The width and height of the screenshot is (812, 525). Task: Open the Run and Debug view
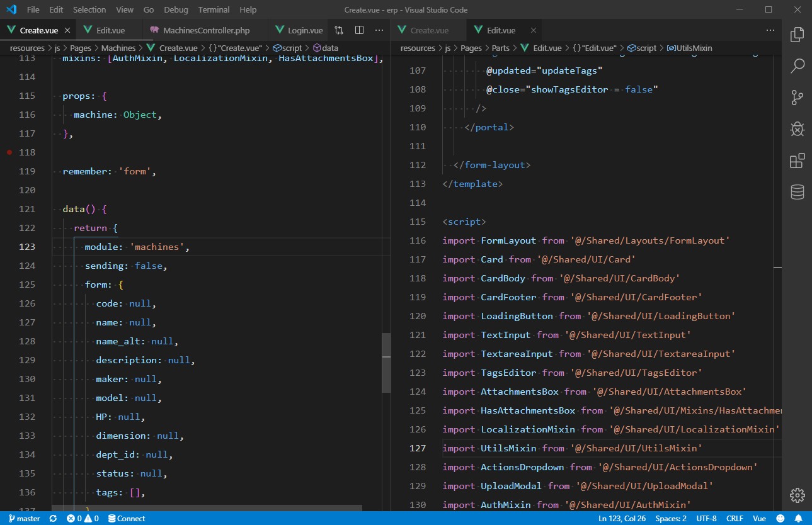797,129
